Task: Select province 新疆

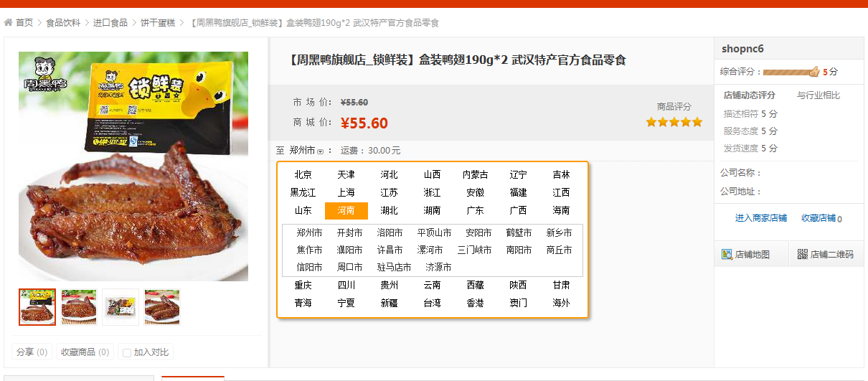Action: [x=389, y=303]
